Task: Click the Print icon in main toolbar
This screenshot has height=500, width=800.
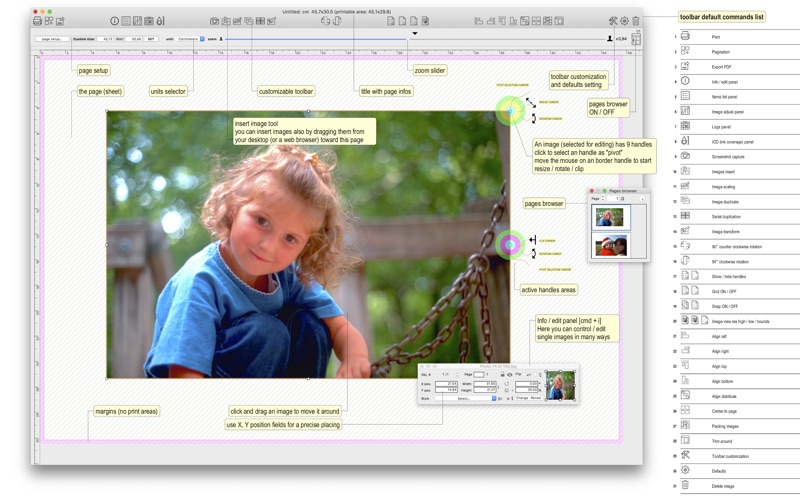Action: tap(37, 21)
